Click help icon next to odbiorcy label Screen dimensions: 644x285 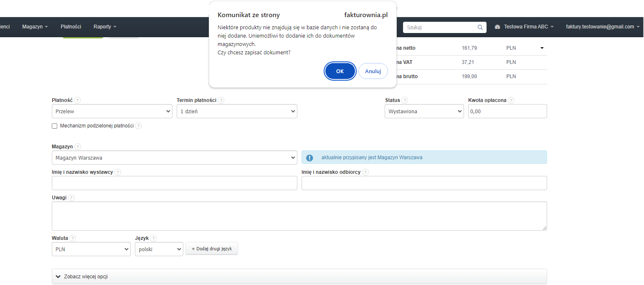click(365, 172)
